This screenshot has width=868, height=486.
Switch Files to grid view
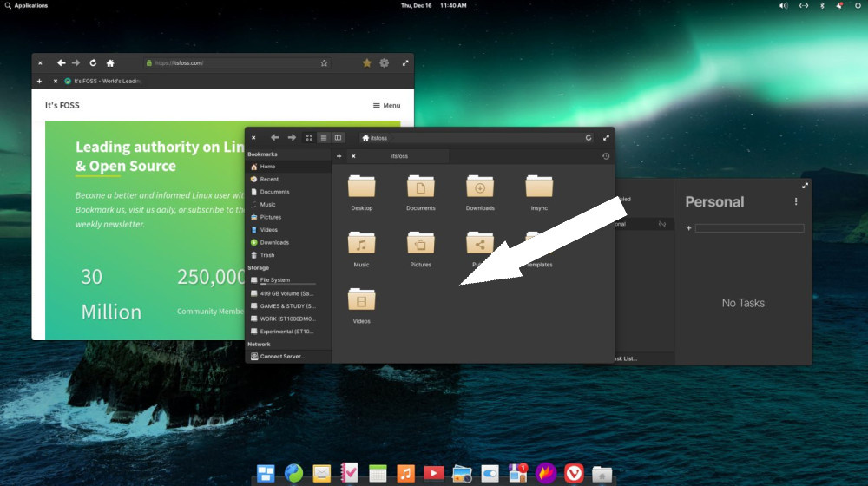pyautogui.click(x=310, y=137)
